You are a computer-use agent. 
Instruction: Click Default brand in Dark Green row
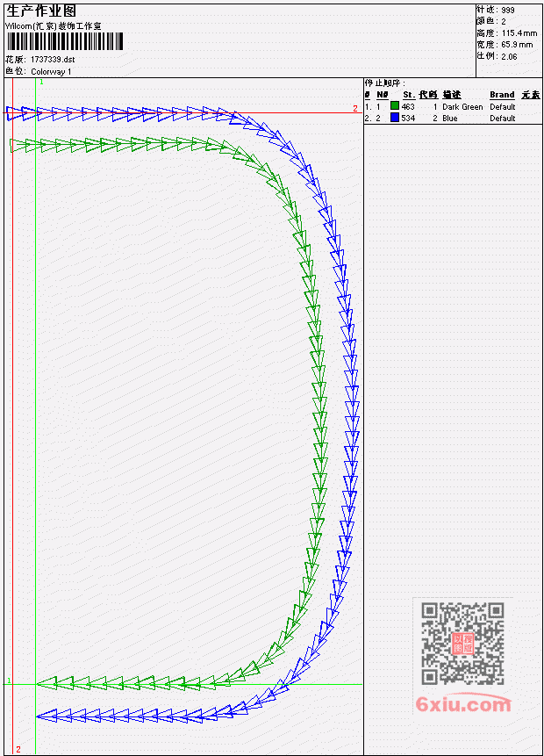(502, 106)
